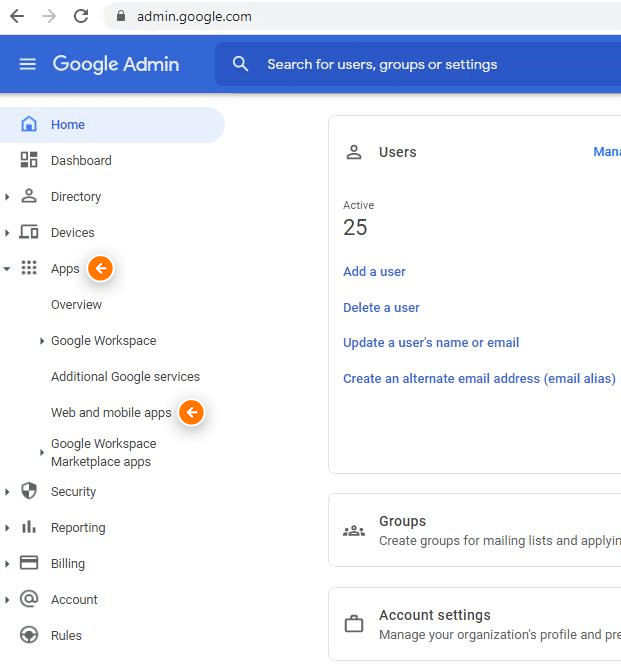This screenshot has height=668, width=621.
Task: Click the Apps label in sidebar
Action: click(65, 269)
